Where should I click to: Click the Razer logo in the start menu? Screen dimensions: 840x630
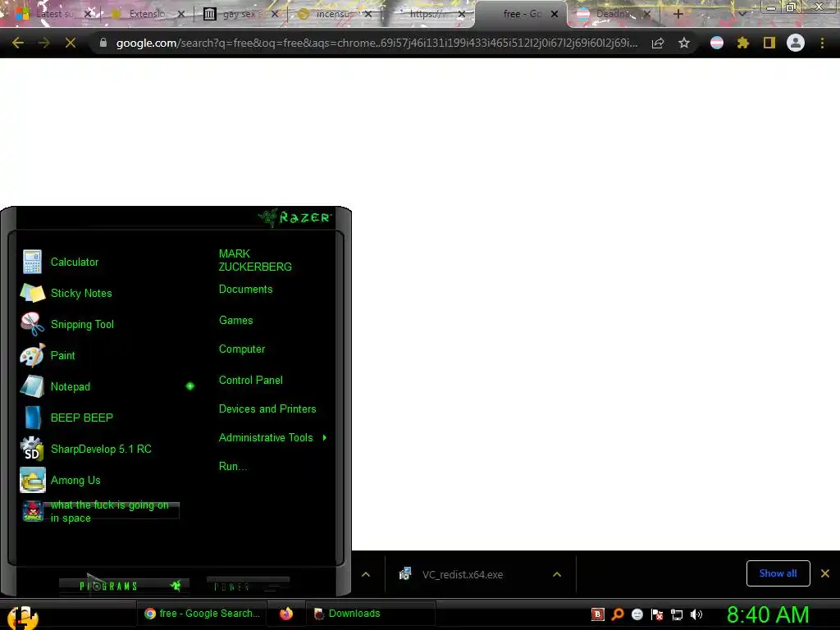tap(295, 217)
